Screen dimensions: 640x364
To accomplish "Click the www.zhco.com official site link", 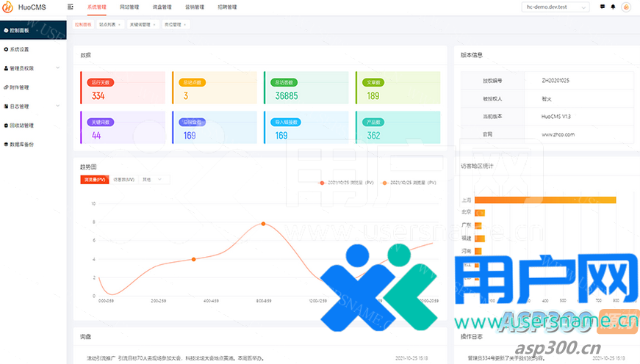I will tap(558, 134).
